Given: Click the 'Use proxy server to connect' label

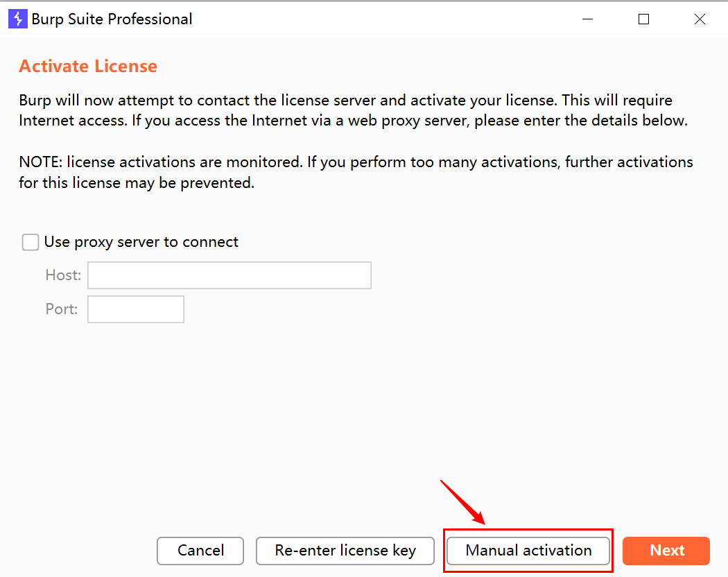Looking at the screenshot, I should click(141, 242).
